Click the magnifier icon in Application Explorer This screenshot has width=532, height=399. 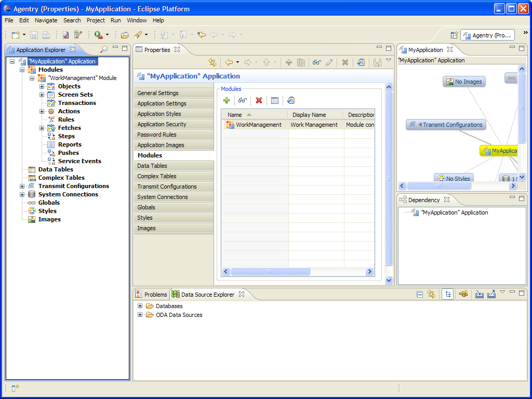click(x=104, y=49)
